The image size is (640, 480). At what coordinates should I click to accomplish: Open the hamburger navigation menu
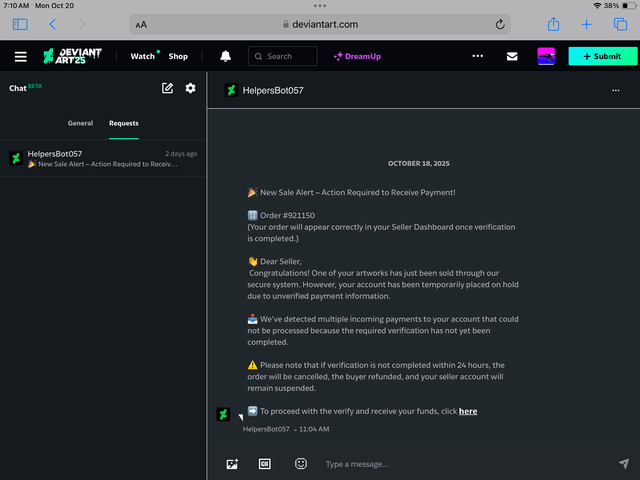click(20, 57)
